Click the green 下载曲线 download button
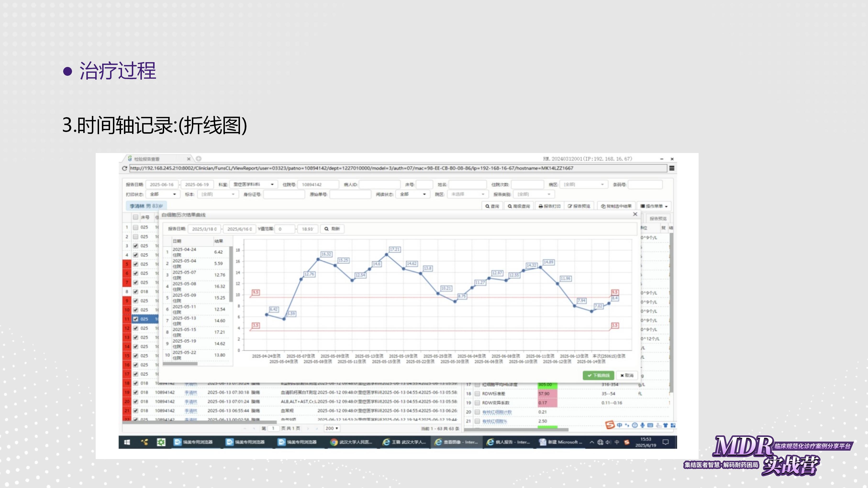Screen dimensions: 868x488 click(598, 375)
